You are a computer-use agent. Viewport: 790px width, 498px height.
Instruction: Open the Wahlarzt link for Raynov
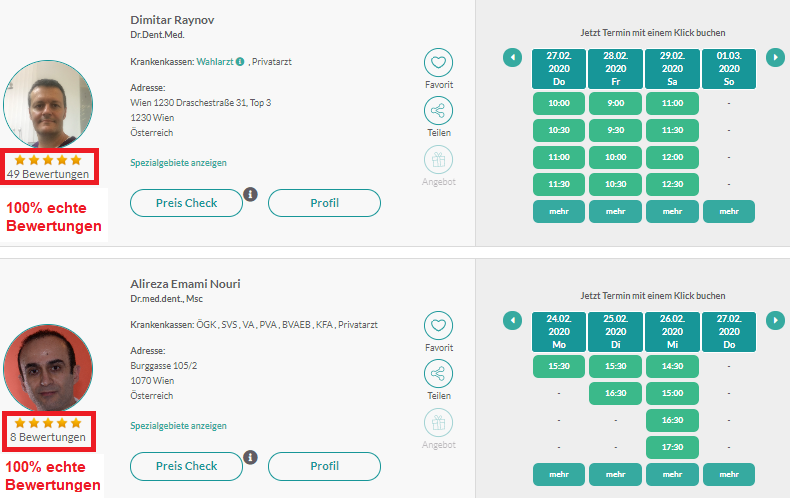click(x=215, y=61)
